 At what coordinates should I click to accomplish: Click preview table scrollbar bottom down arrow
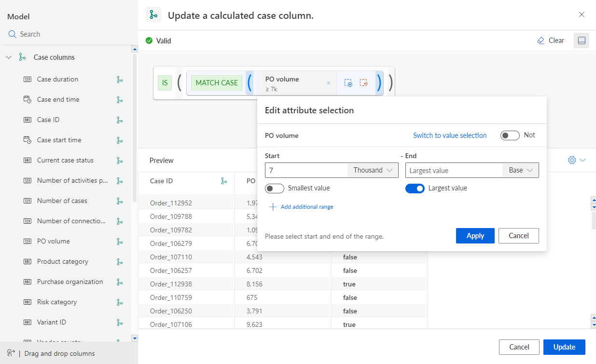[x=594, y=325]
